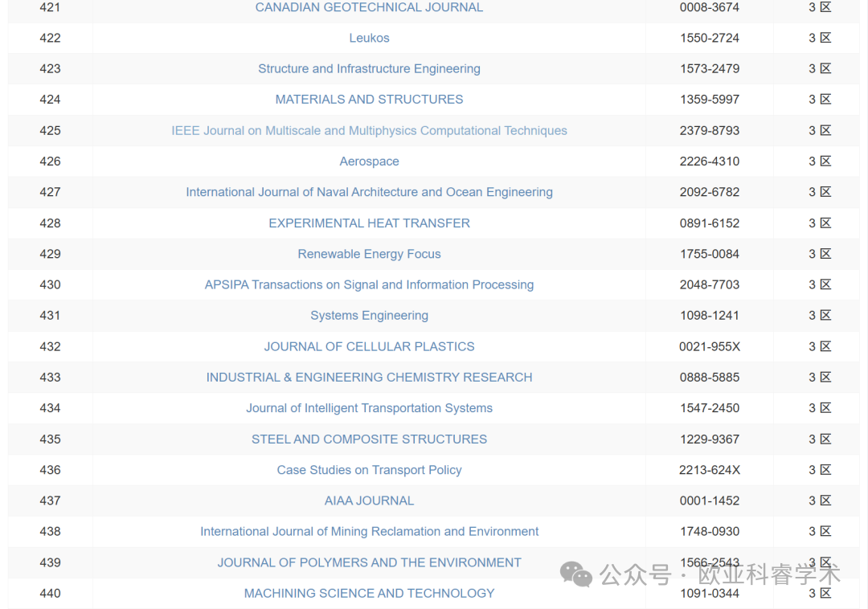868x609 pixels.
Task: Select ISSN 0888-5885 cell
Action: coord(710,378)
